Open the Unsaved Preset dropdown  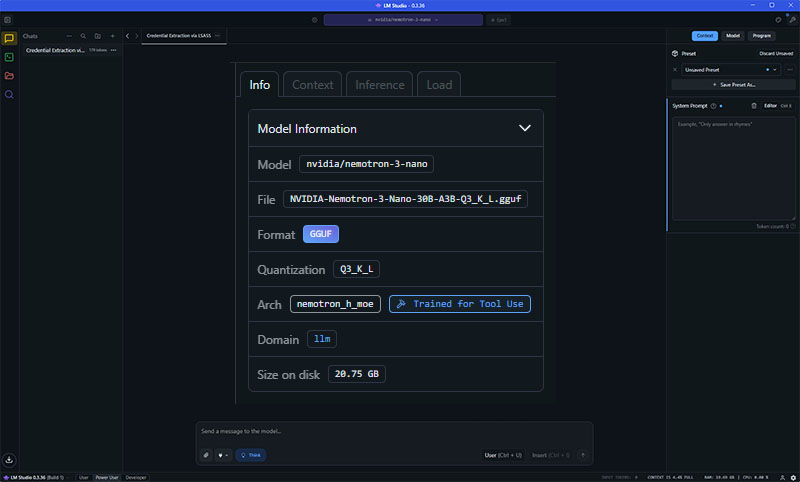(x=731, y=70)
